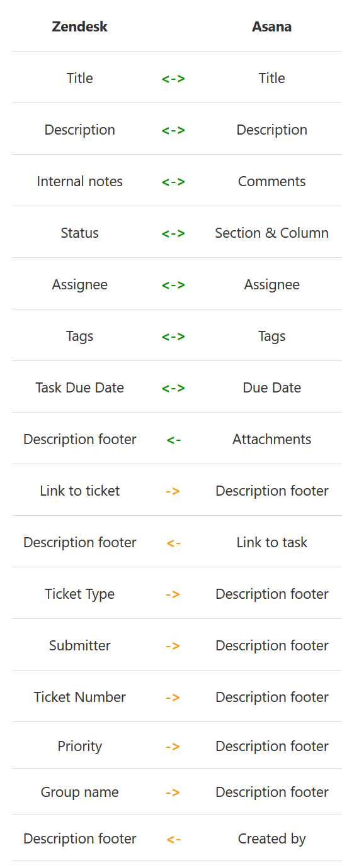342x868 pixels.
Task: Select the Ticket Number cell
Action: pos(80,697)
